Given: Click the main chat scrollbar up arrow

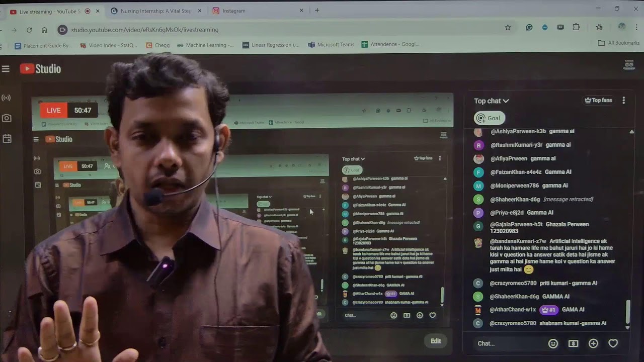Looking at the screenshot, I should point(631,132).
